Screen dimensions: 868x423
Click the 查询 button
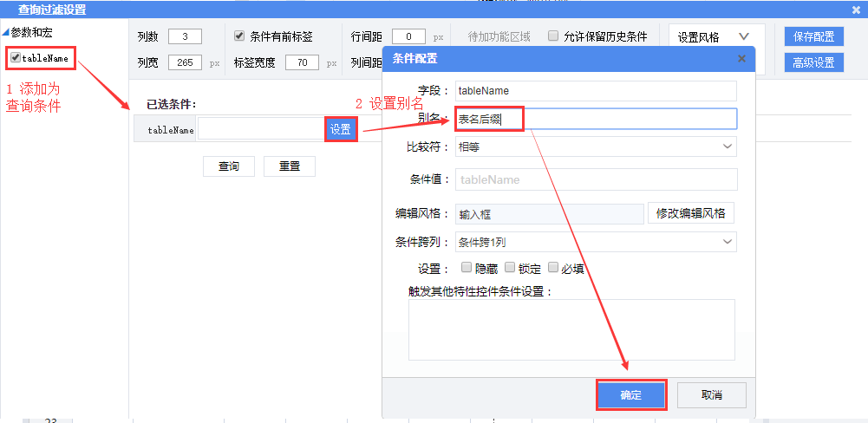point(229,166)
